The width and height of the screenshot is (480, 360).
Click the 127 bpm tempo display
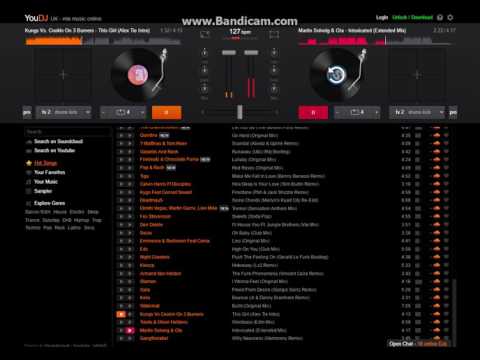click(x=240, y=32)
